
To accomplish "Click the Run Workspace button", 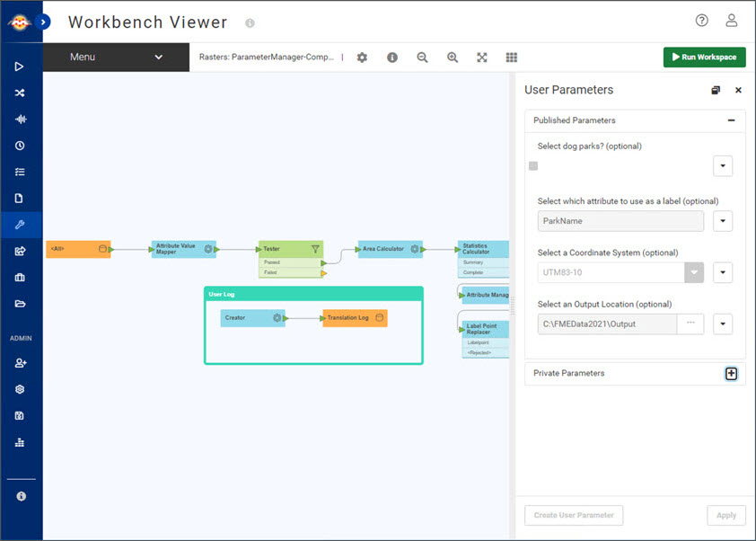I will tap(705, 57).
